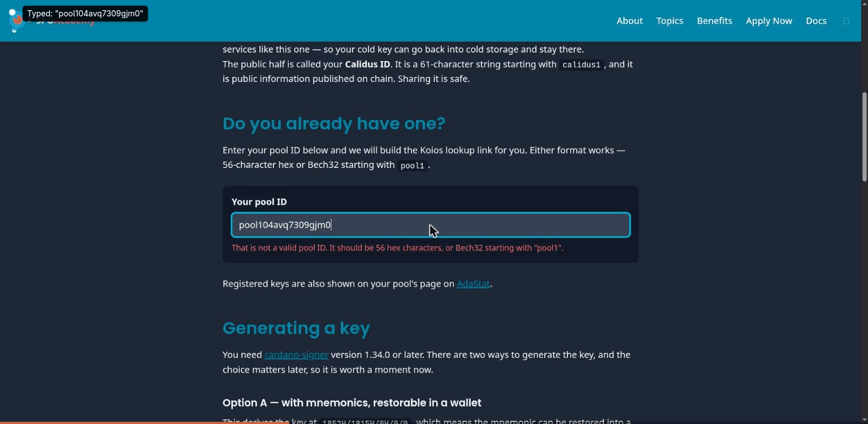This screenshot has width=868, height=424.
Task: Follow the AdaStat hyperlink
Action: (473, 284)
